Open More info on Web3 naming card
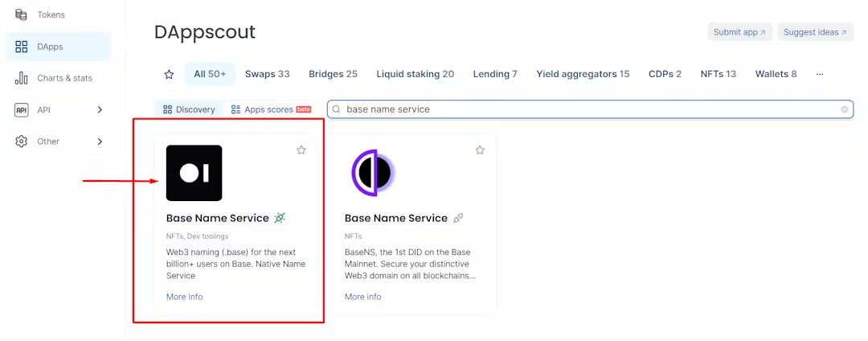 184,297
